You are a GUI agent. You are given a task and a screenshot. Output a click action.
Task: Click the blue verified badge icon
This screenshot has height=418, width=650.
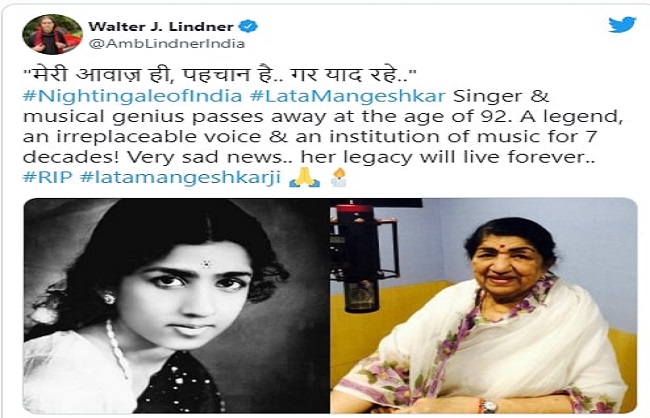(248, 26)
